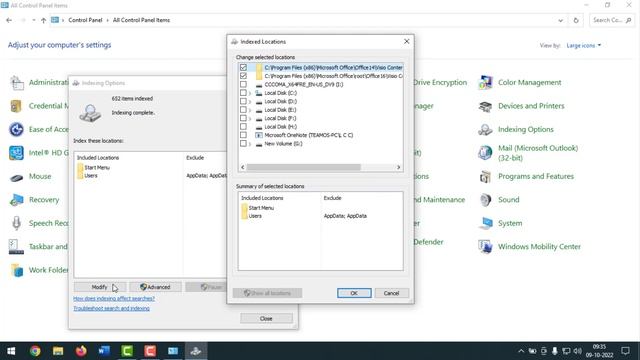Expand the Local Disk (F:) tree node
The width and height of the screenshot is (640, 360).
250,119
